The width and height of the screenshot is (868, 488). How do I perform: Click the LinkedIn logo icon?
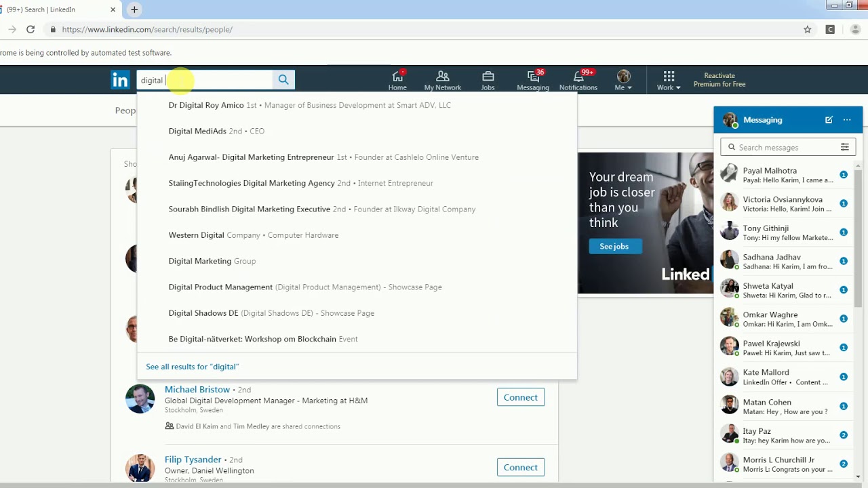(120, 80)
